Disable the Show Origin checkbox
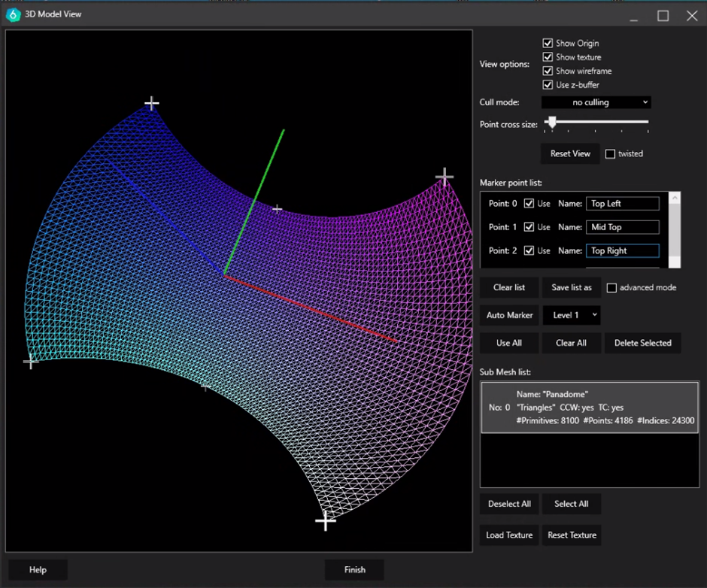This screenshot has width=707, height=588. 548,44
